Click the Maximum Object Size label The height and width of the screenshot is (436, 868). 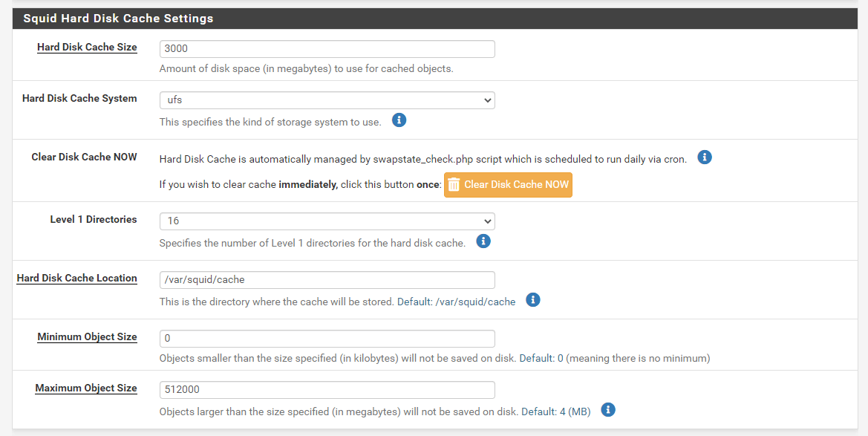[86, 388]
